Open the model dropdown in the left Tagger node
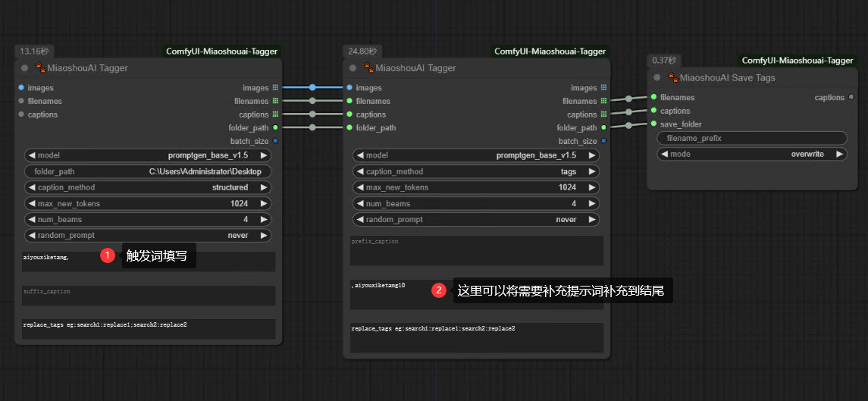 [148, 155]
